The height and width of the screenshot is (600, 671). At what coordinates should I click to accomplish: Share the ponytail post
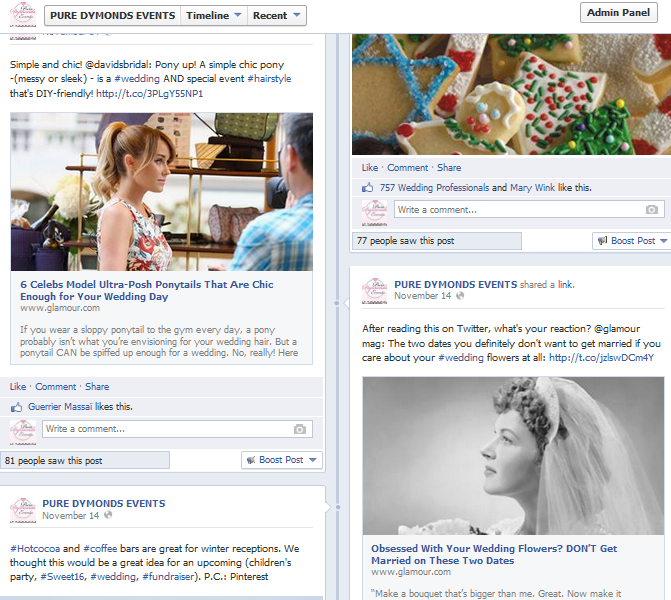pos(97,386)
